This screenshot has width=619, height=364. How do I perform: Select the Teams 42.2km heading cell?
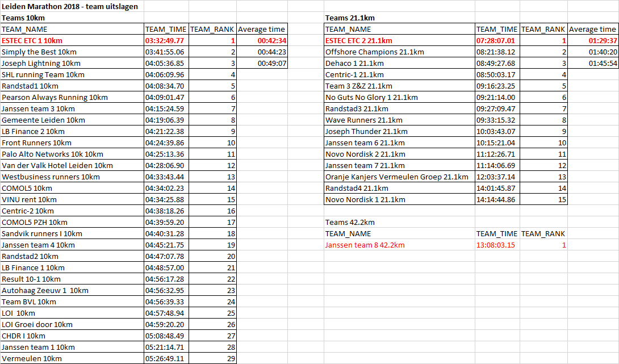click(350, 222)
